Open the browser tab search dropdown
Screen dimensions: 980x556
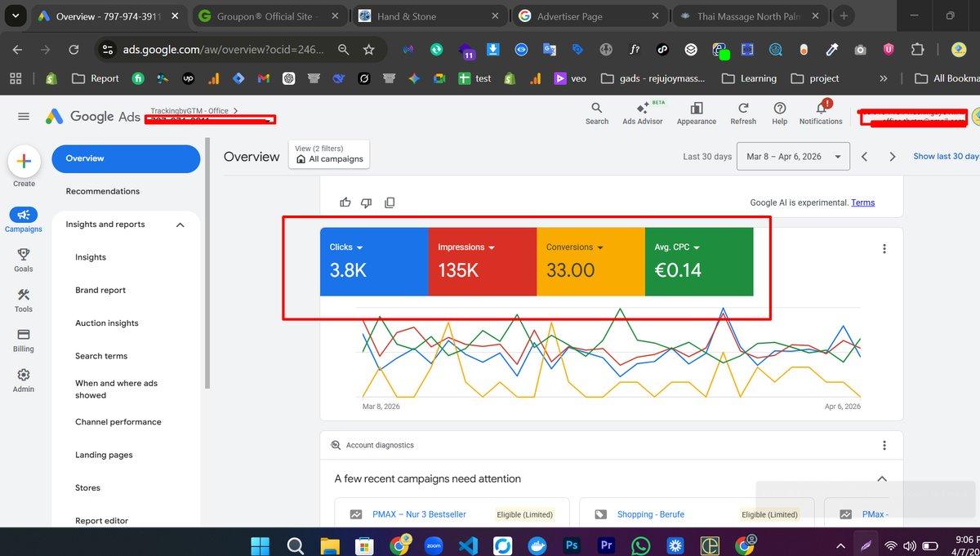(x=15, y=16)
